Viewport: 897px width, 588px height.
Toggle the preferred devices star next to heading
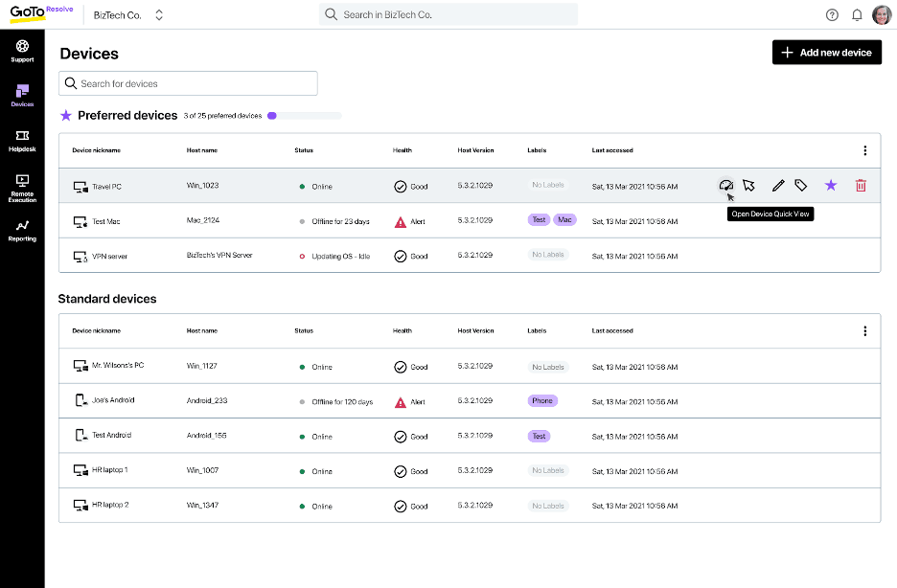[65, 115]
